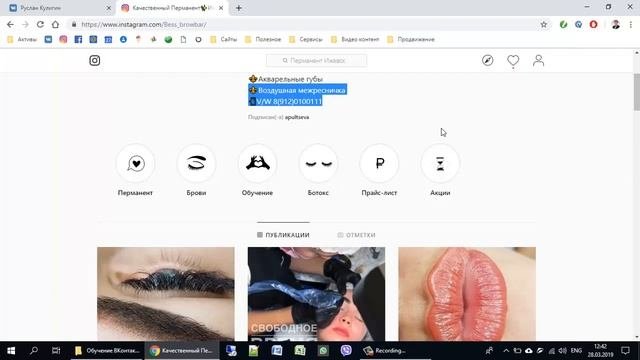The height and width of the screenshot is (360, 640).
Task: Open the Активы bookmark folder
Action: (22, 39)
